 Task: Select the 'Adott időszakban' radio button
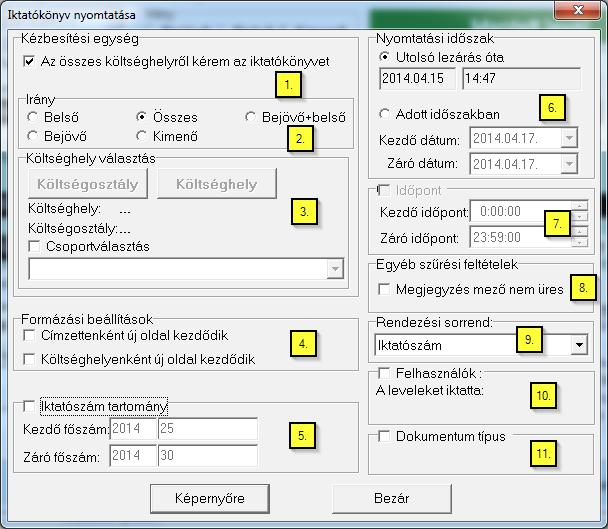384,114
